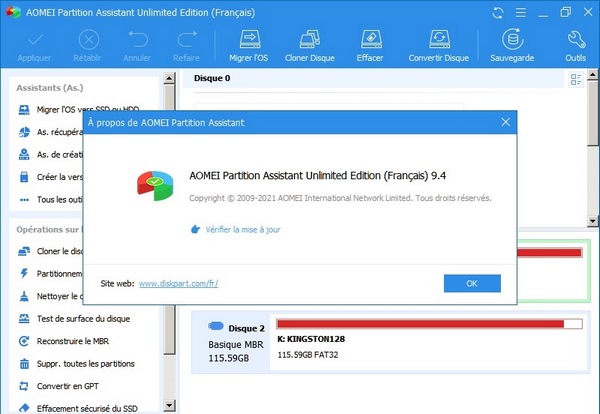This screenshot has height=414, width=600.
Task: Click the refresh icon in title bar
Action: pyautogui.click(x=497, y=13)
